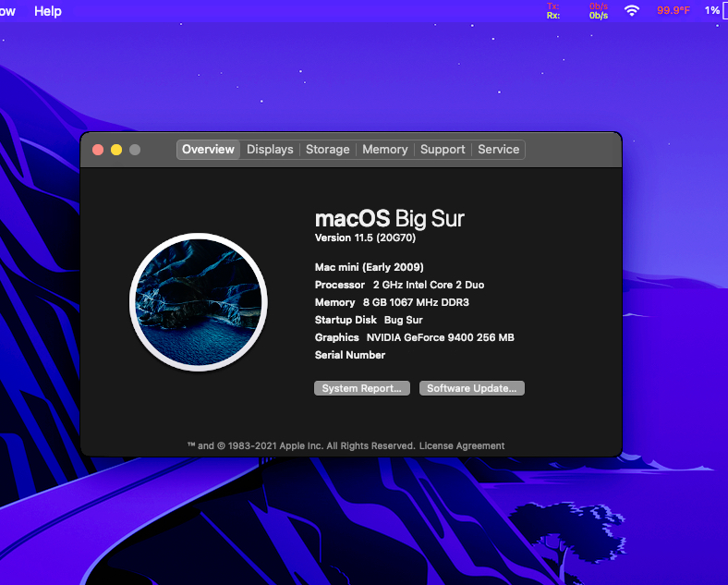Viewport: 728px width, 585px height.
Task: Minimize window with the yellow button
Action: point(116,150)
